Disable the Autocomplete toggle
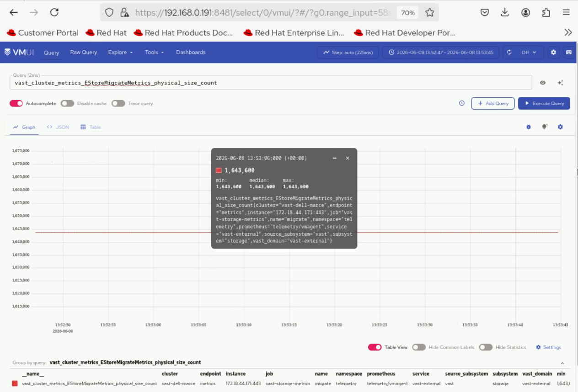Image resolution: width=578 pixels, height=392 pixels. coord(16,103)
